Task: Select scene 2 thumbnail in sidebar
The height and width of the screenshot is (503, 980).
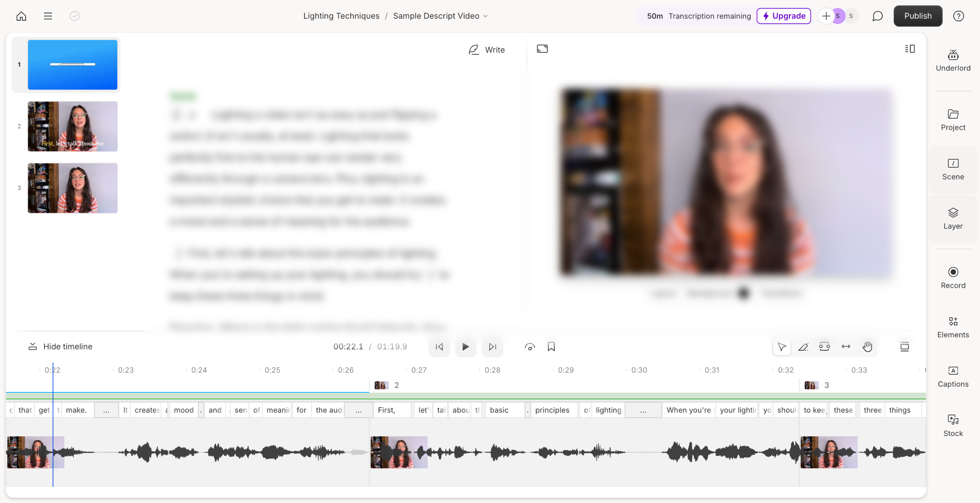Action: point(73,126)
